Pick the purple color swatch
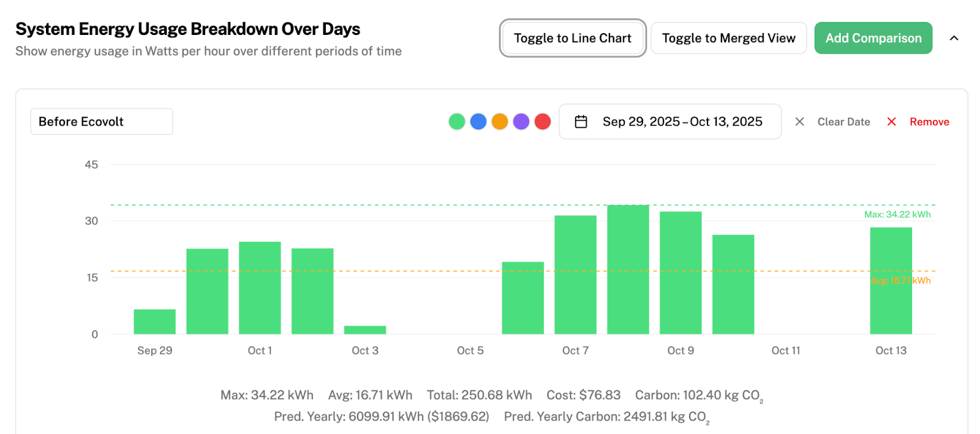 (x=521, y=121)
